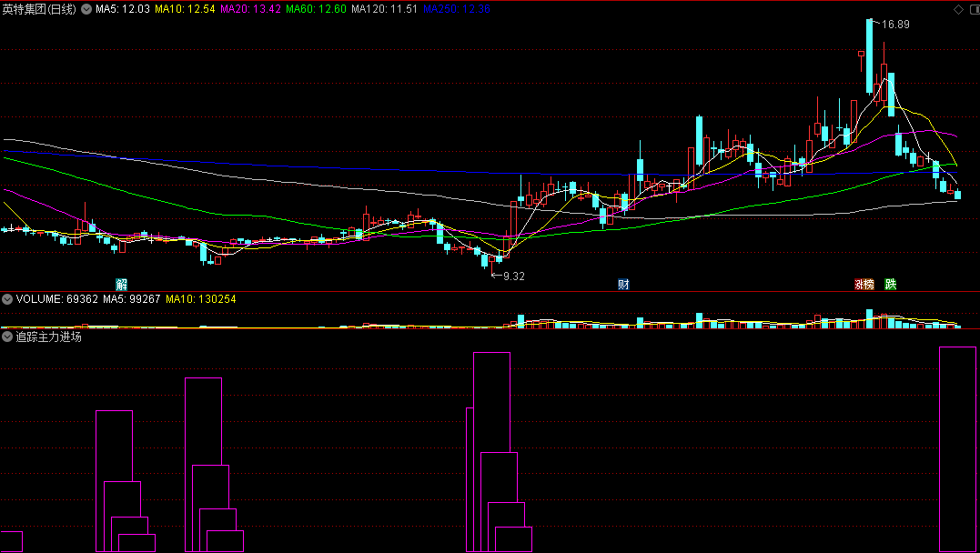Click the MA20: 13.42 indicator label
980x553 pixels.
pos(250,9)
